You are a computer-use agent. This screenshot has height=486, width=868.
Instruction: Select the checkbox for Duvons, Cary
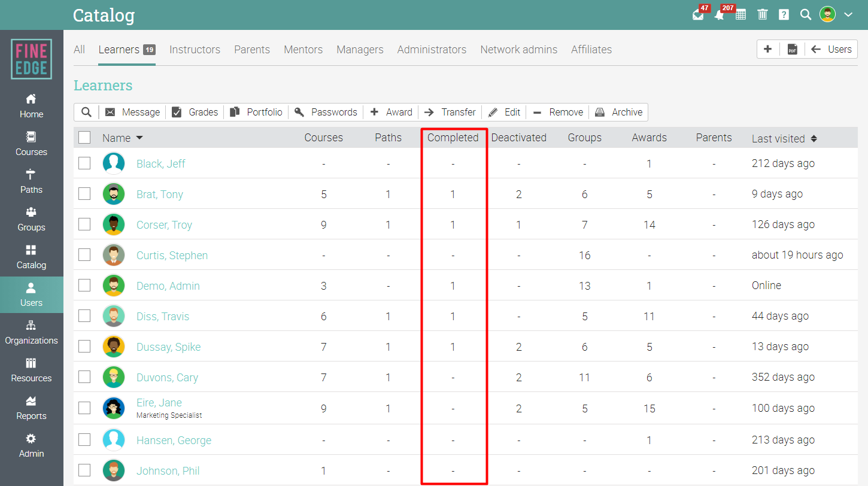click(x=84, y=377)
